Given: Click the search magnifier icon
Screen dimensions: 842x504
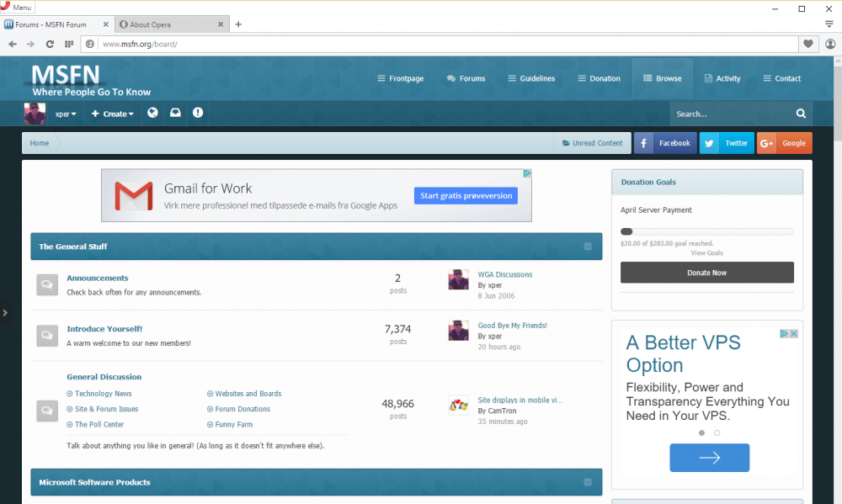Looking at the screenshot, I should (x=801, y=114).
